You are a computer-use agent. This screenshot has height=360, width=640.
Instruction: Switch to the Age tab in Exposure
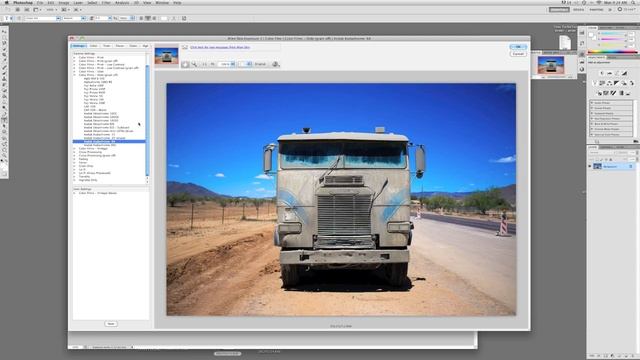(x=145, y=46)
